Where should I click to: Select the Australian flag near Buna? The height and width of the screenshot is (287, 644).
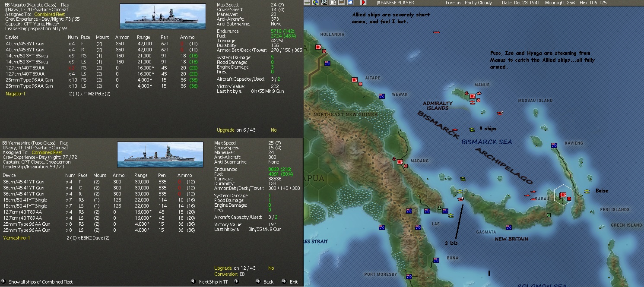(x=436, y=260)
